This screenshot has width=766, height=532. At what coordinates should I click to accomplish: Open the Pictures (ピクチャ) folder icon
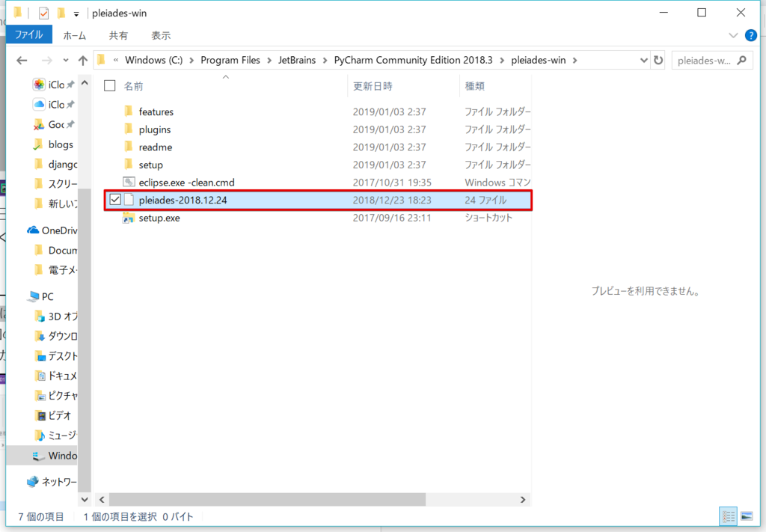(40, 396)
